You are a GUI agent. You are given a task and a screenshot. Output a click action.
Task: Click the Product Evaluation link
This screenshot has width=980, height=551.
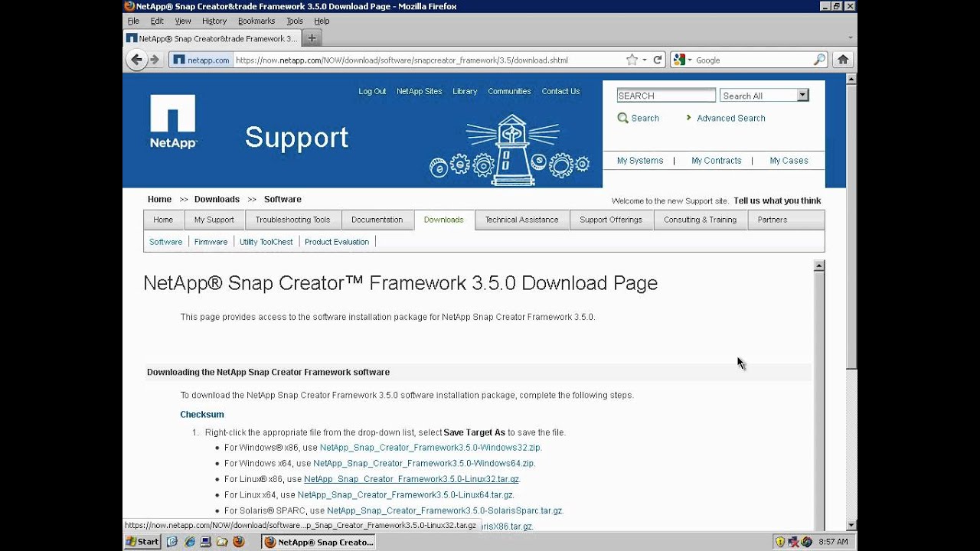pyautogui.click(x=337, y=242)
